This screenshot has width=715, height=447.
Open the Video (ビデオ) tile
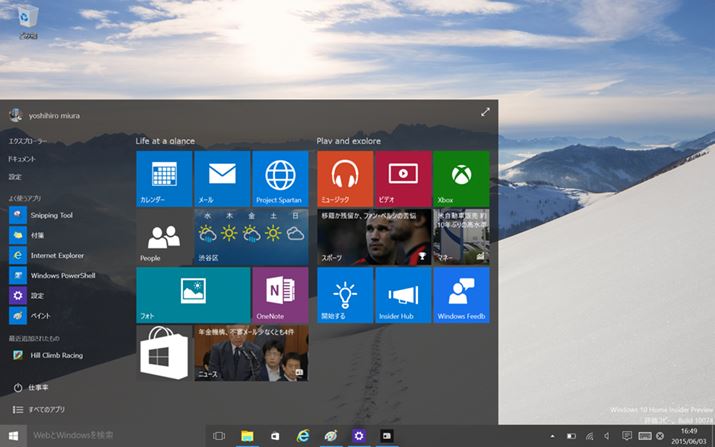(x=403, y=179)
